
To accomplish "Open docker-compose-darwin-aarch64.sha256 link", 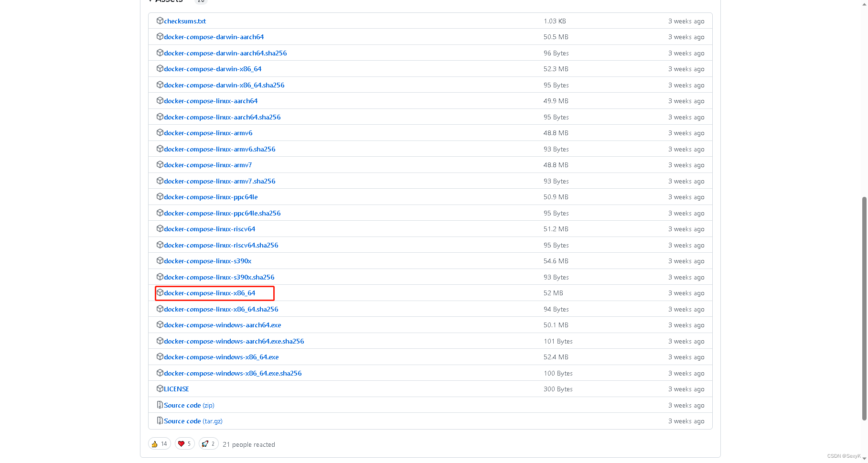I will [225, 53].
